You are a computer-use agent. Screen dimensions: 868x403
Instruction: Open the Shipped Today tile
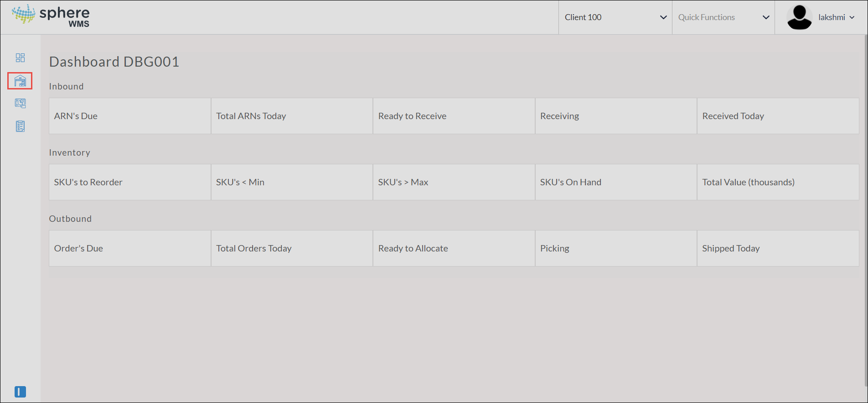(x=778, y=248)
